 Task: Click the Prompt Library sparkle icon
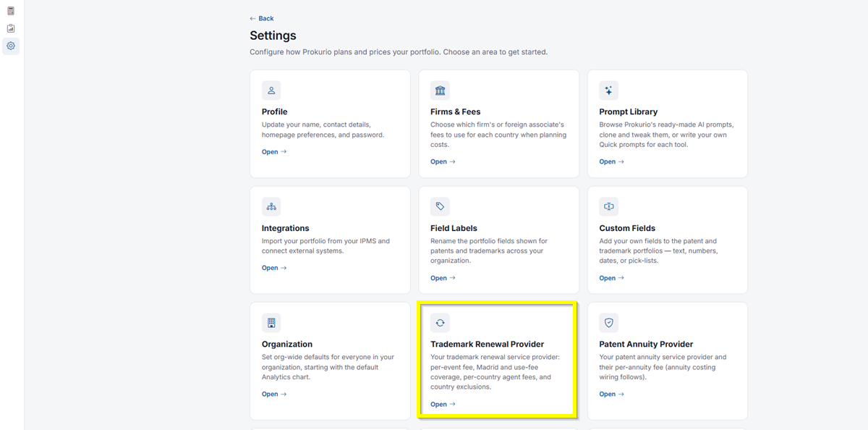[x=608, y=90]
